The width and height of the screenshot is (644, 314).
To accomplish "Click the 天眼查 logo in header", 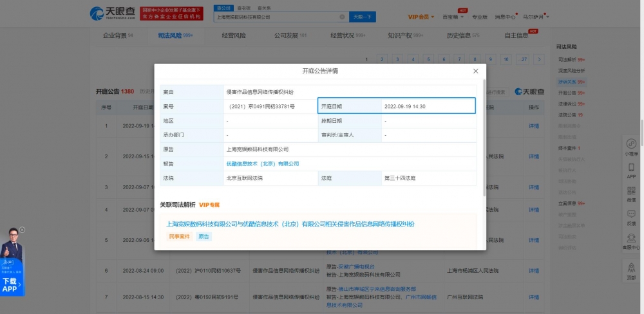I will pyautogui.click(x=113, y=14).
